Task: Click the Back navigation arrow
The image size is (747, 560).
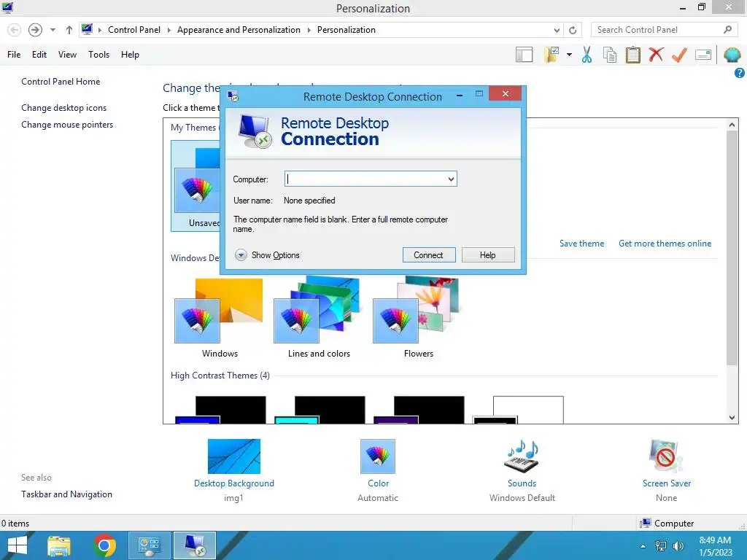Action: coord(15,30)
